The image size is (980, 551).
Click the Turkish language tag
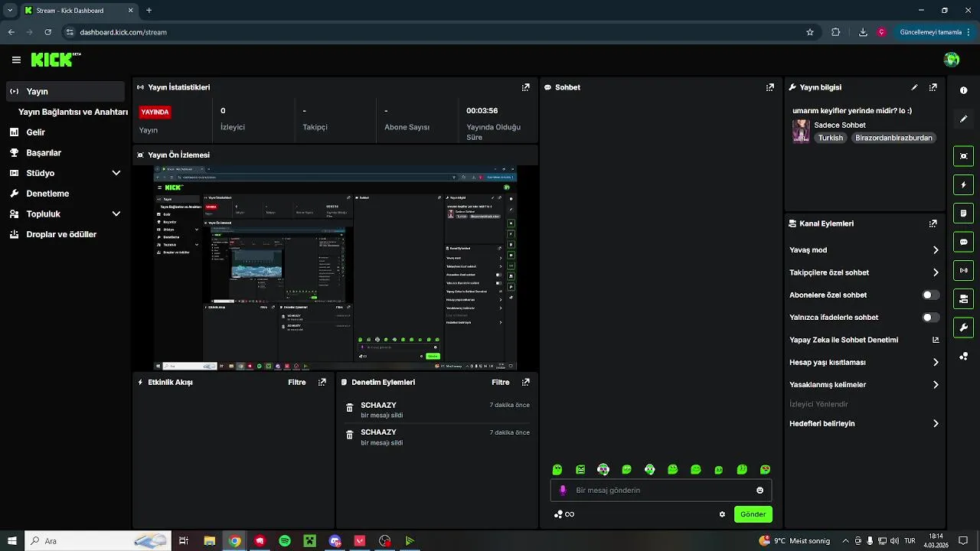tap(830, 138)
